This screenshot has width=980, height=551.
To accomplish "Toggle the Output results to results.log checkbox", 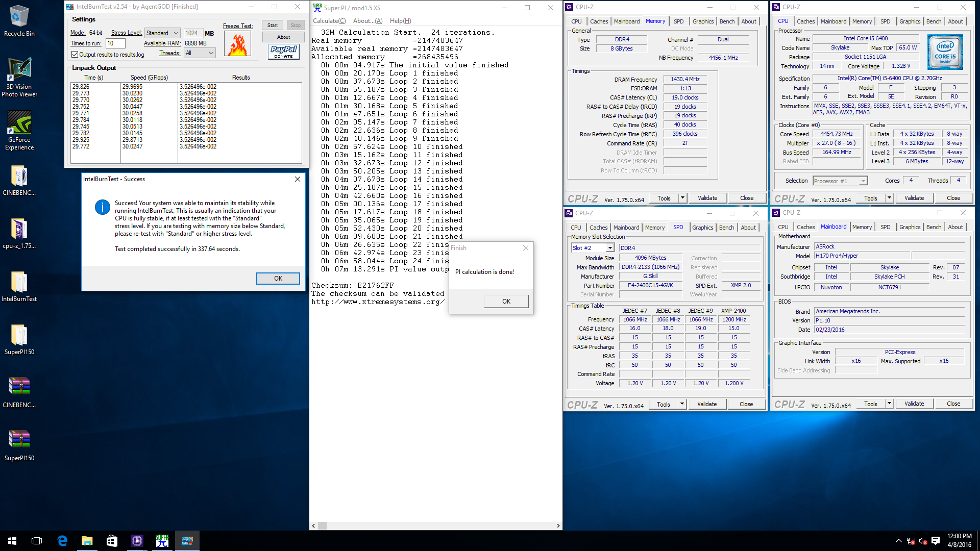I will coord(75,55).
